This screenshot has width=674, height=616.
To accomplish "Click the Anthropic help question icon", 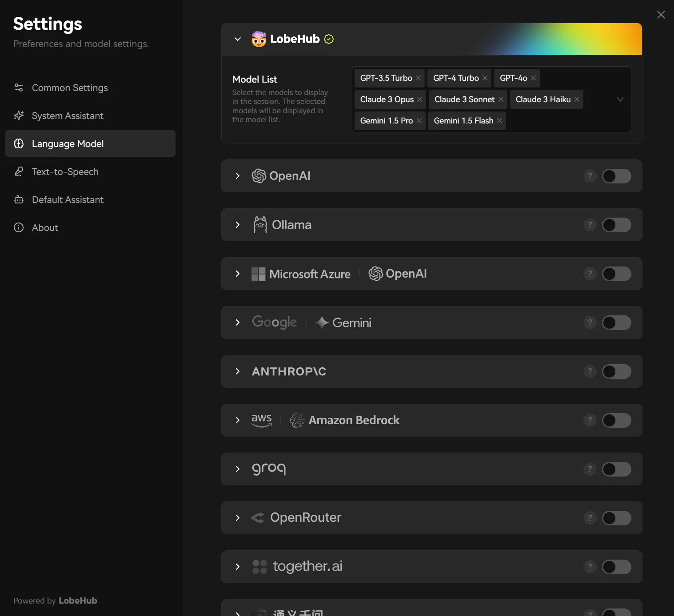I will pos(590,371).
